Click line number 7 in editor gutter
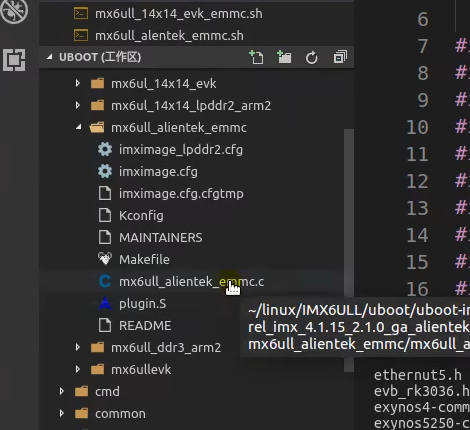Image resolution: width=470 pixels, height=430 pixels. (x=423, y=46)
